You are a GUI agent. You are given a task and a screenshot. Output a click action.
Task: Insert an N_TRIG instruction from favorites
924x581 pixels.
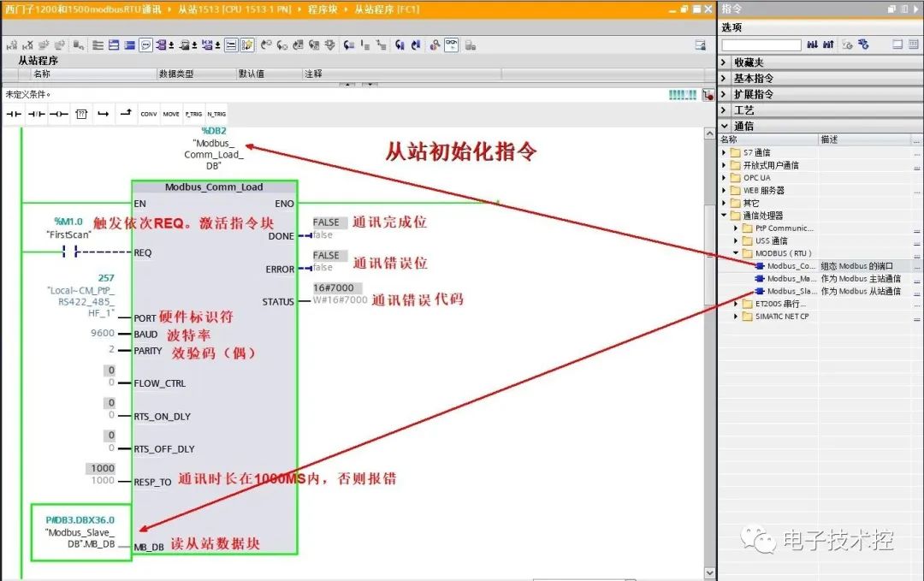216,114
